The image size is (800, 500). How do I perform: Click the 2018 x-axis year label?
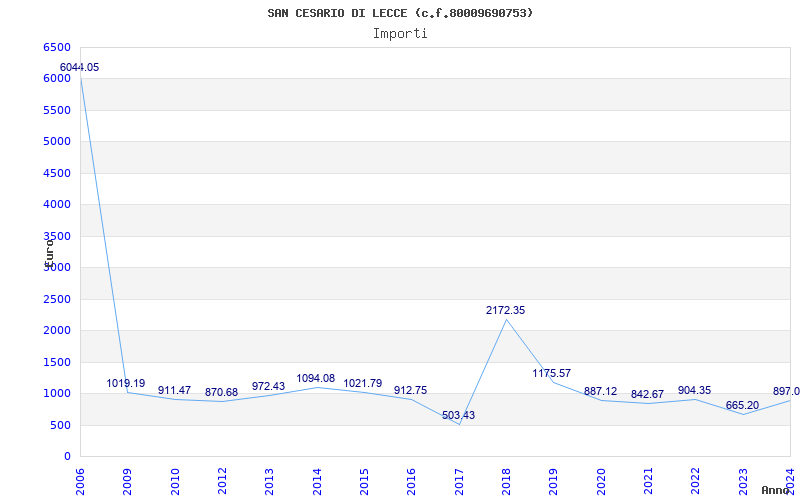[506, 479]
